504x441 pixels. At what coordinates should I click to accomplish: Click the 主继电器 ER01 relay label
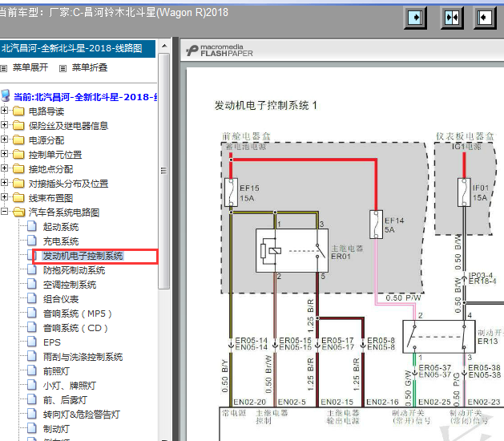click(x=347, y=253)
